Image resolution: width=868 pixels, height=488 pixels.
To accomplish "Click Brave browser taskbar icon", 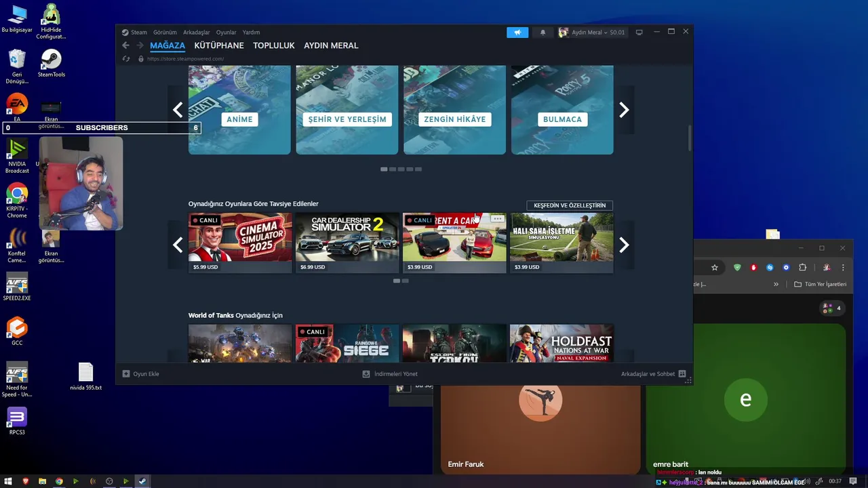I will (26, 481).
